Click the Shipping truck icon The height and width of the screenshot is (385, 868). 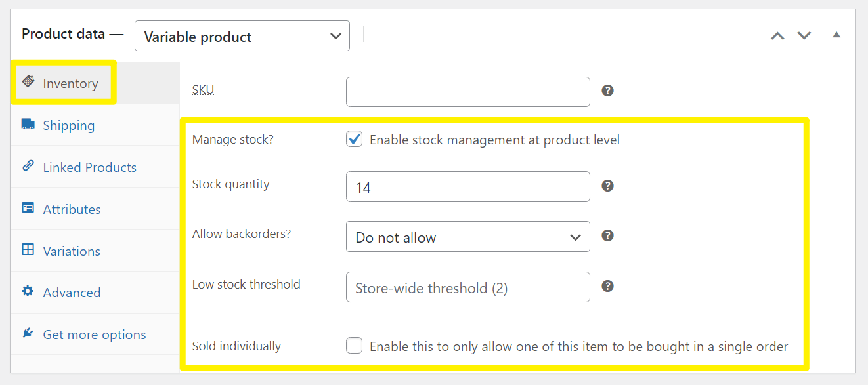28,124
